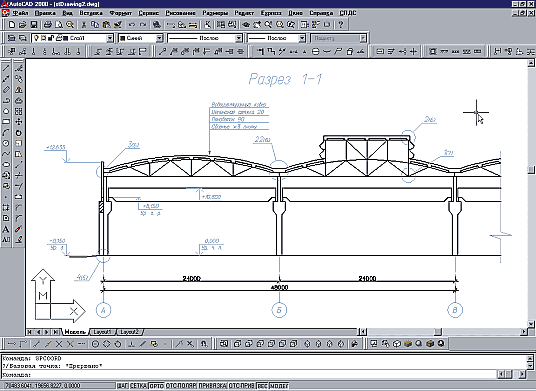Choose the Multiline Text 'A' tool
The image size is (536, 391).
(6, 229)
